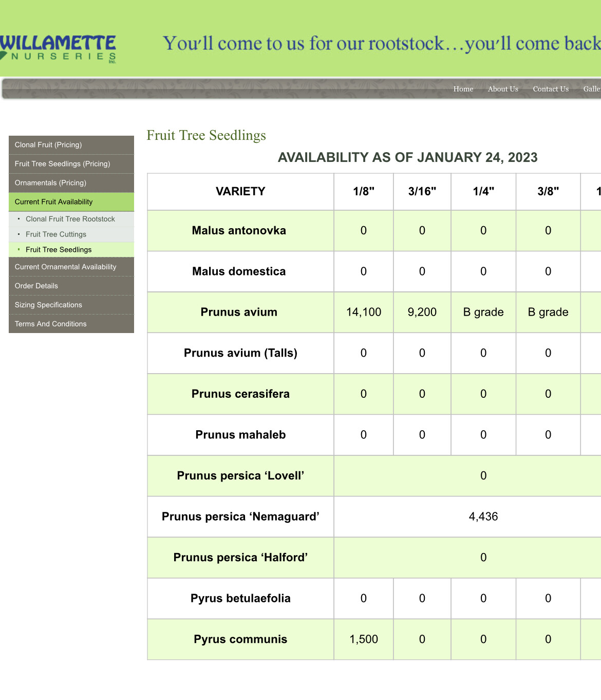601x700 pixels.
Task: Open the Home navigation link
Action: 463,89
